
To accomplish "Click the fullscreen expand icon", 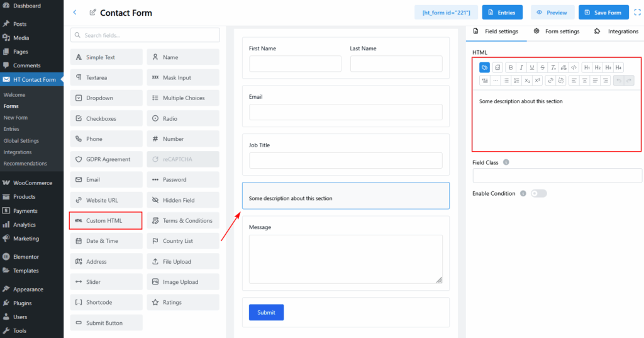I will pos(636,13).
